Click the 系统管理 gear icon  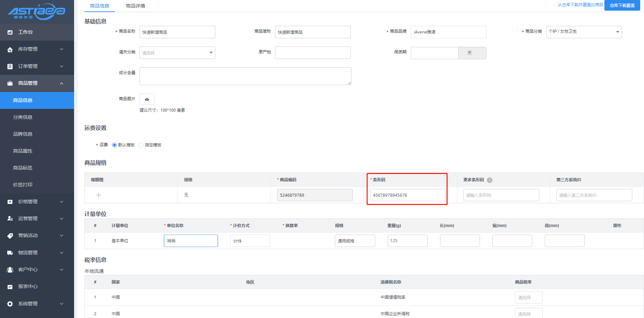[x=10, y=304]
